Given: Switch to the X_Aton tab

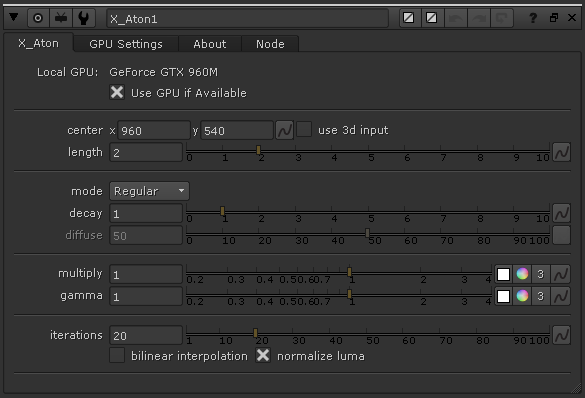Looking at the screenshot, I should click(x=38, y=43).
